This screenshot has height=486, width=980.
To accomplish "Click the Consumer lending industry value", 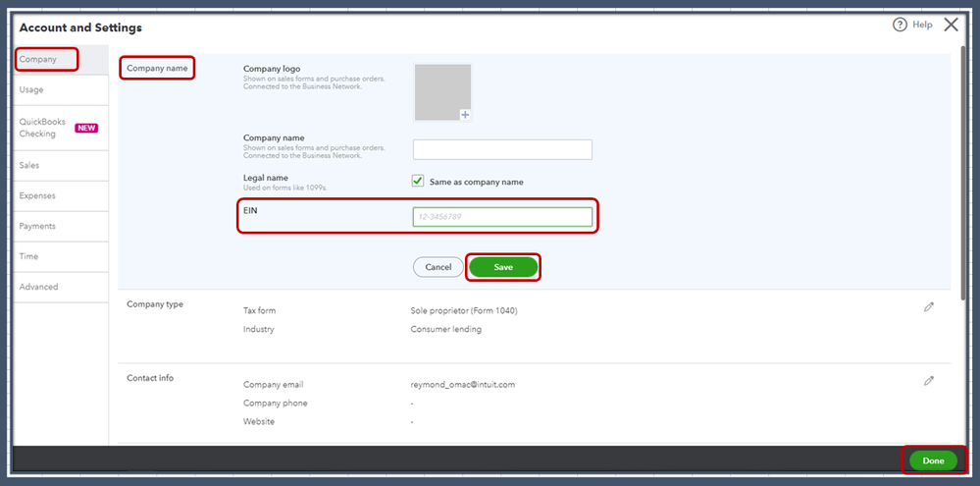I will pyautogui.click(x=445, y=329).
